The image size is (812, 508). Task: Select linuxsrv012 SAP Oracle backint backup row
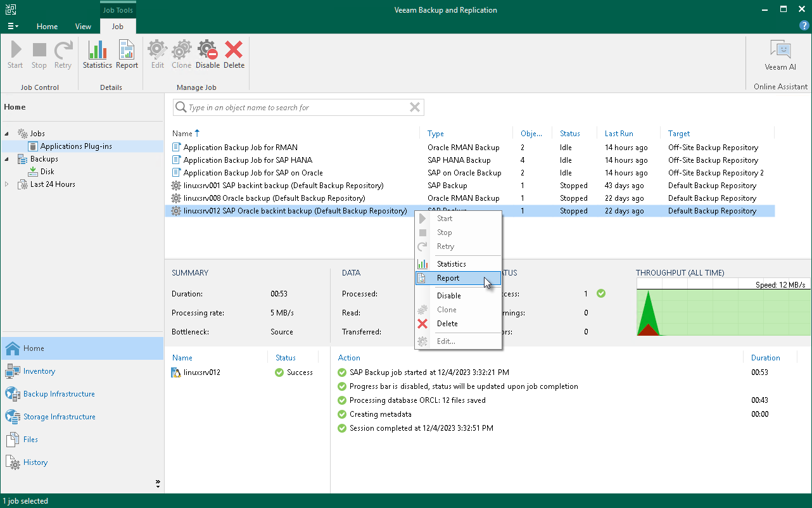[469, 211]
